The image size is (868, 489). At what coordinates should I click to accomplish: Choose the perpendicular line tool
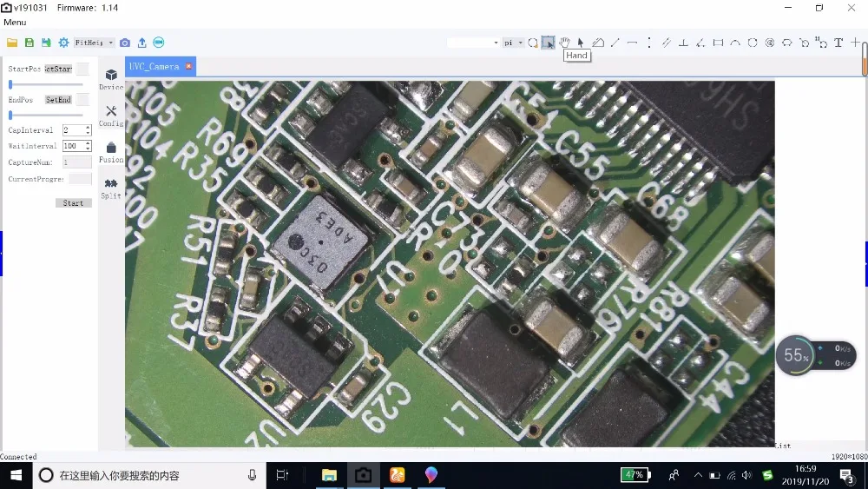(684, 43)
